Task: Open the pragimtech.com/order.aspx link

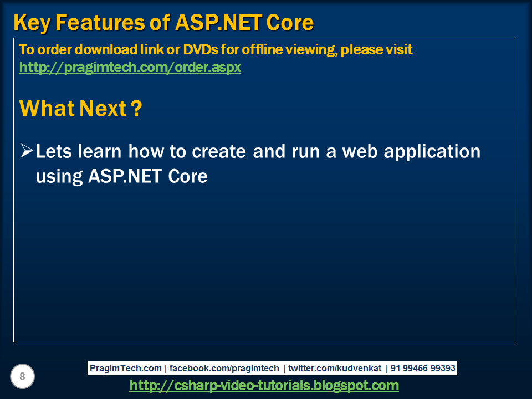Action: click(130, 67)
